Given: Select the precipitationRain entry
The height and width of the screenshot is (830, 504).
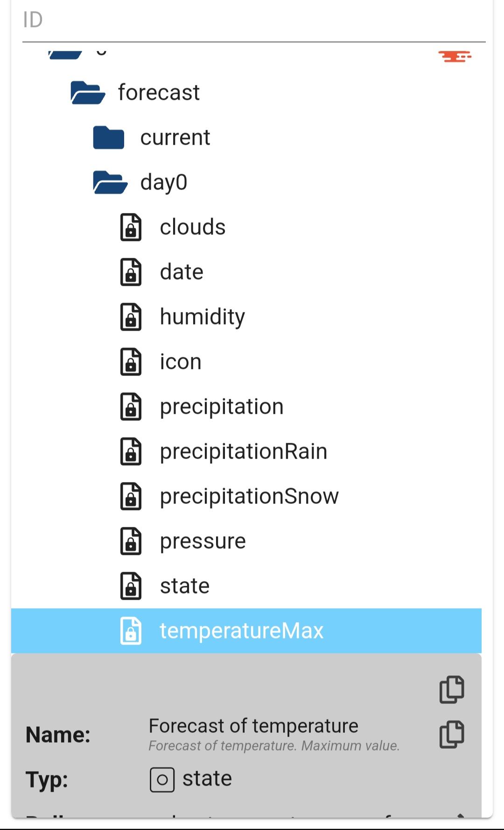Looking at the screenshot, I should (243, 452).
